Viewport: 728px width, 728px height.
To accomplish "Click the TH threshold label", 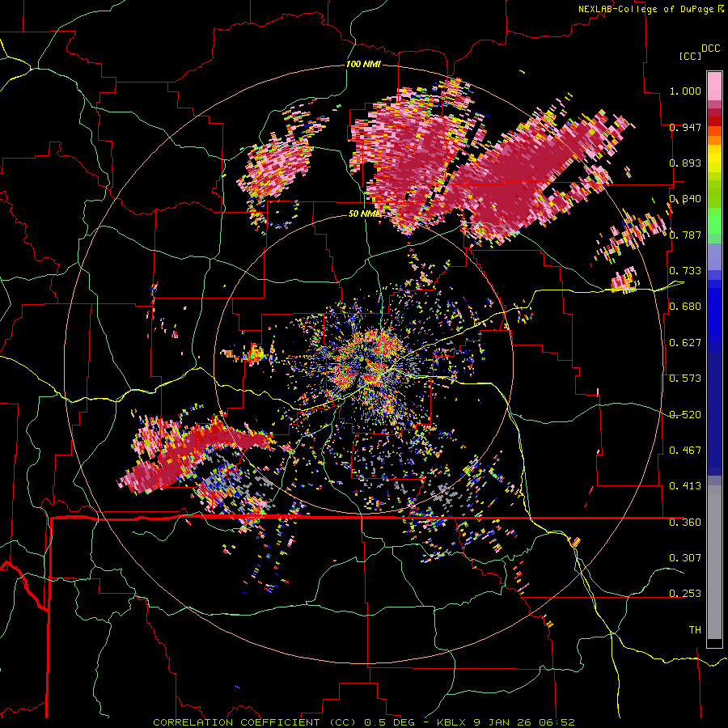I will [x=695, y=629].
